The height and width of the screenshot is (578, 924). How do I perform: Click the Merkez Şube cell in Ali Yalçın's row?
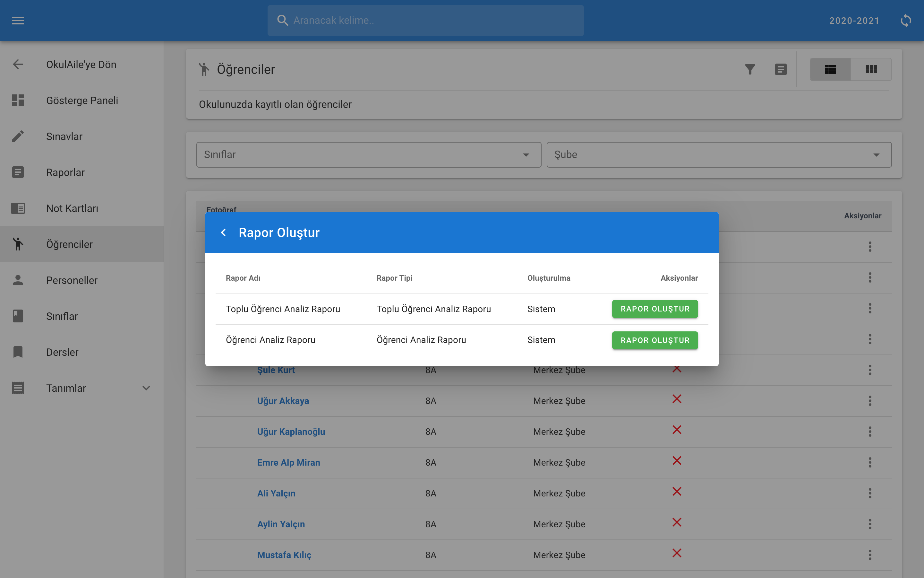click(559, 493)
